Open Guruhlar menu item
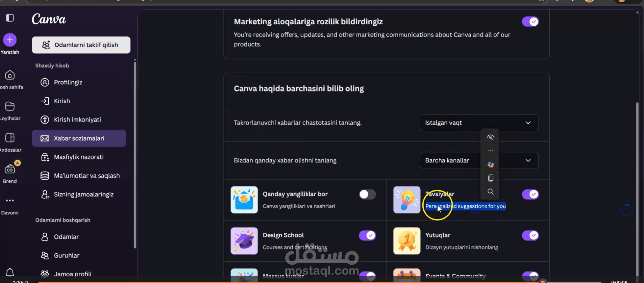Screen dimensions: 644x283 pyautogui.click(x=79, y=256)
